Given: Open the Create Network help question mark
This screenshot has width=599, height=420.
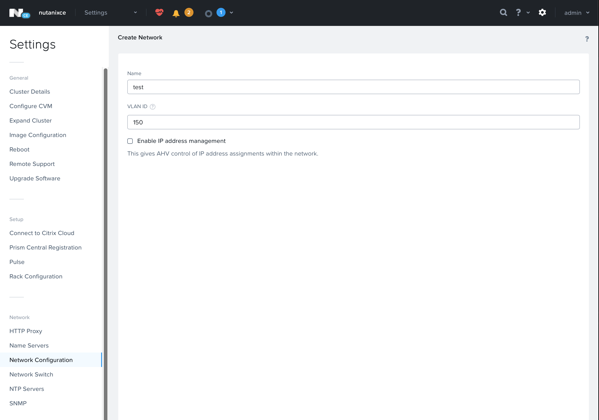Looking at the screenshot, I should click(x=587, y=39).
